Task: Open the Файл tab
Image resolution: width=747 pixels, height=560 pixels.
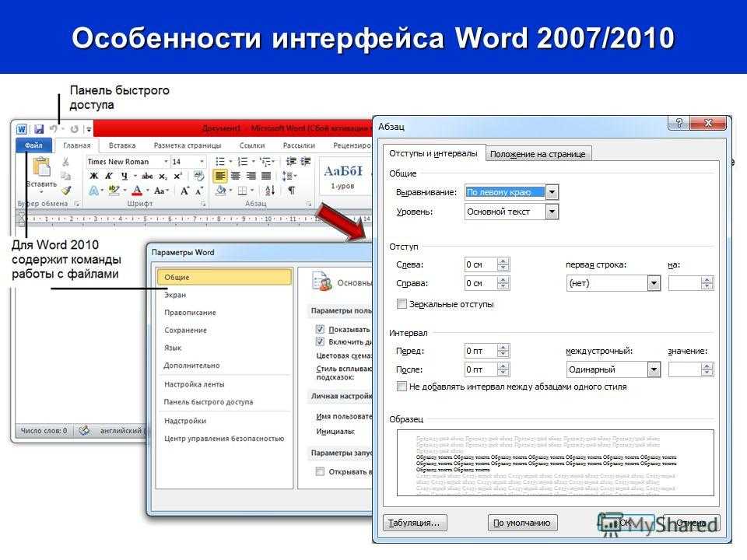Action: [x=33, y=145]
